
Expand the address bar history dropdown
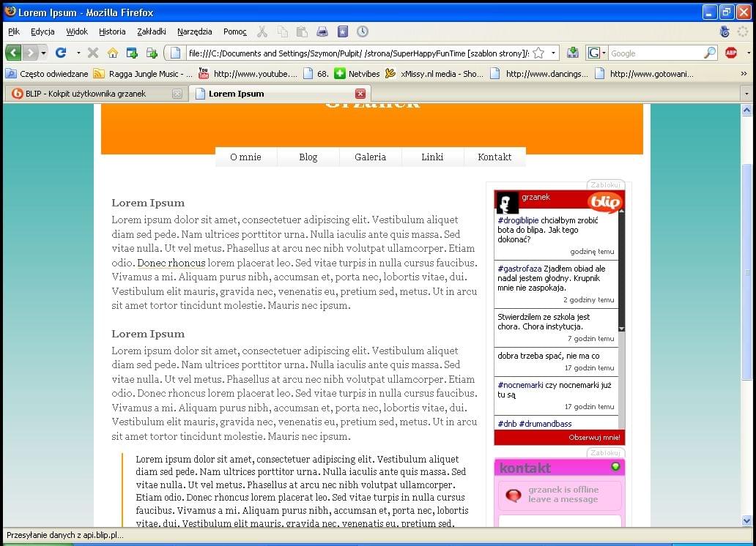coord(553,53)
